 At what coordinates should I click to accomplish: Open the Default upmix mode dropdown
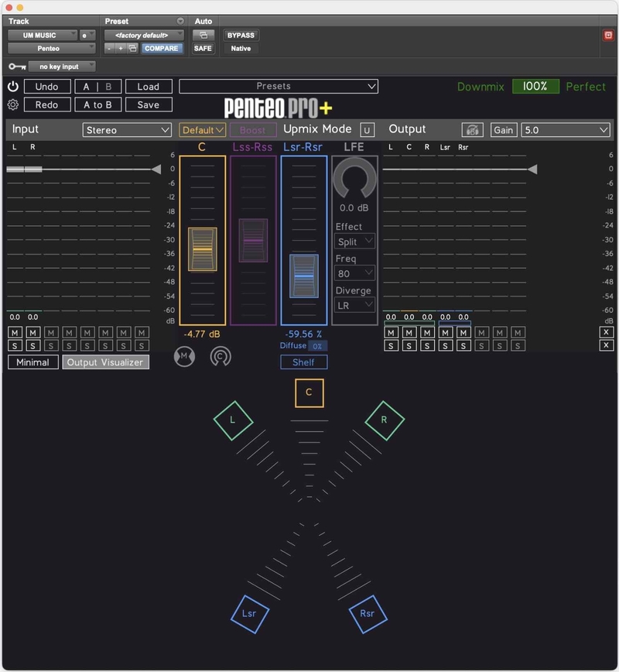202,130
